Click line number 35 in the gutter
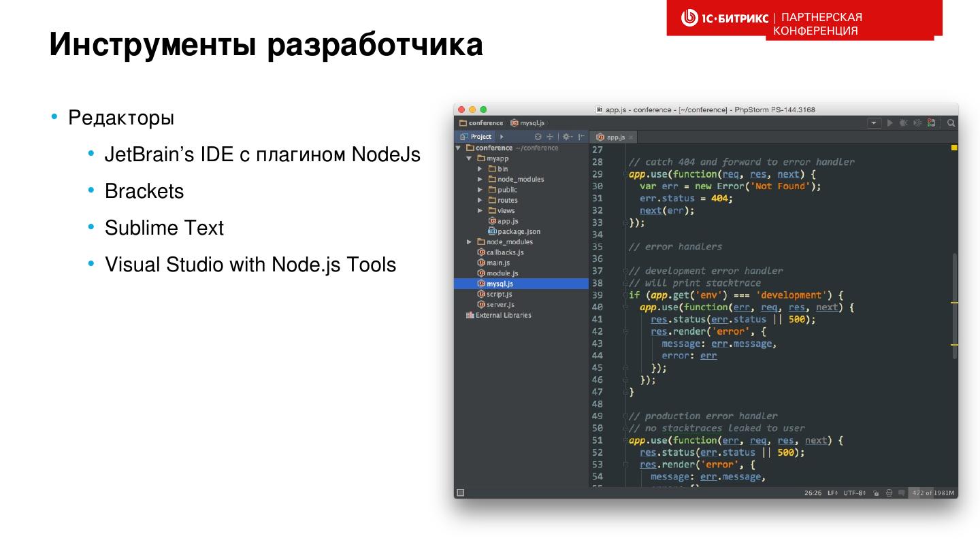Image resolution: width=980 pixels, height=551 pixels. pos(597,247)
